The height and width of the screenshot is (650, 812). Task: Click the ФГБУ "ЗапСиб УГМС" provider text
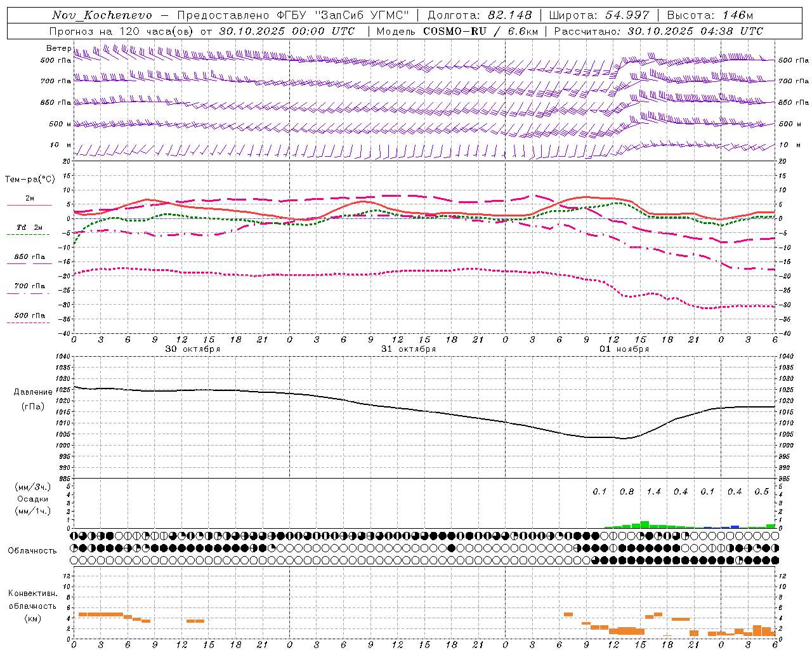pos(344,15)
